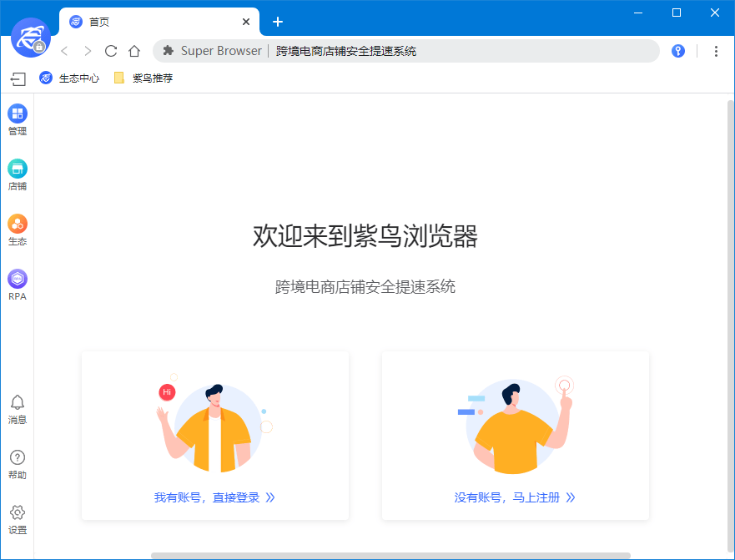The image size is (735, 560).
Task: Select the 店铺 (Store) sidebar icon
Action: (17, 174)
